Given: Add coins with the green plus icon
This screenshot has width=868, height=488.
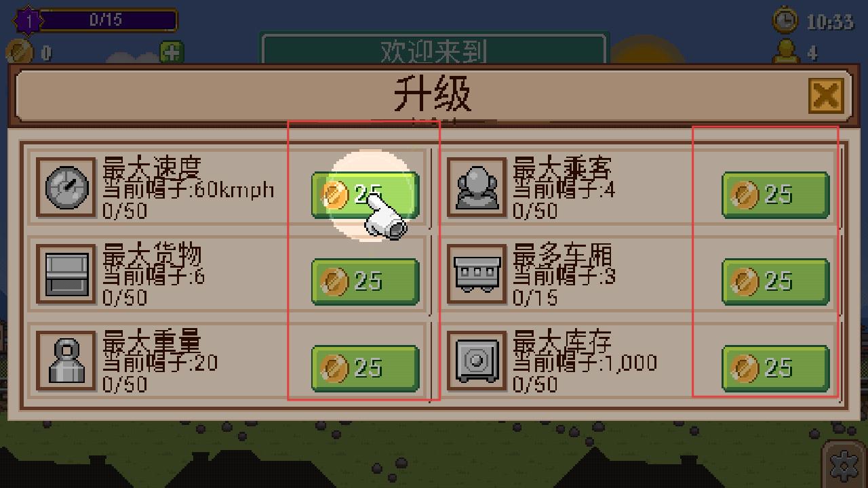Looking at the screenshot, I should click(x=172, y=52).
